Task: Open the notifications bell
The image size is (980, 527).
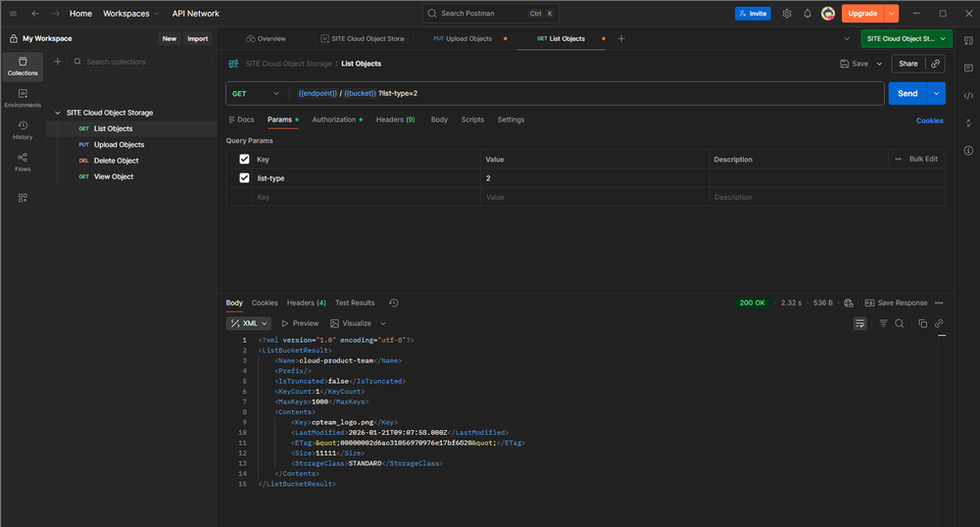Action: 807,13
